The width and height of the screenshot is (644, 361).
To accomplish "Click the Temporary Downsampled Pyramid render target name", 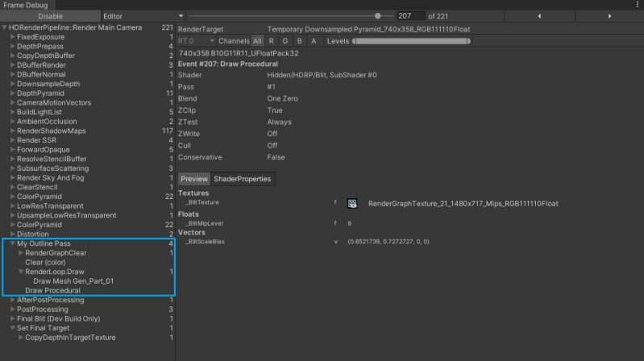I will click(368, 30).
